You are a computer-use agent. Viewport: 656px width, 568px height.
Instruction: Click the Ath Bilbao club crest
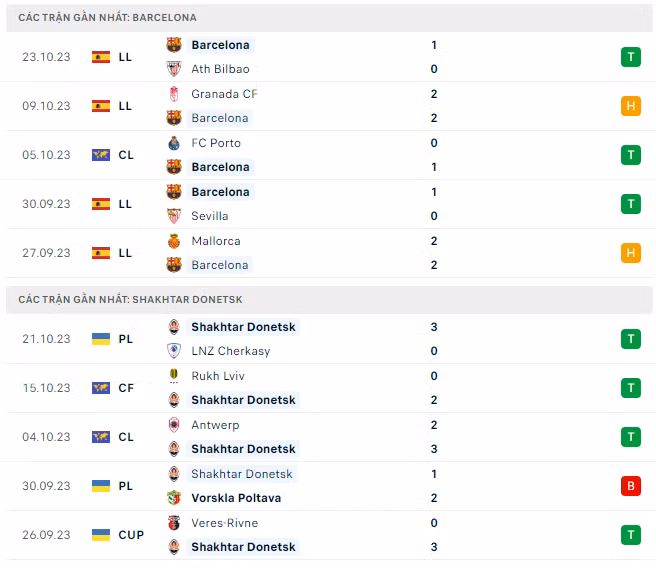point(174,69)
